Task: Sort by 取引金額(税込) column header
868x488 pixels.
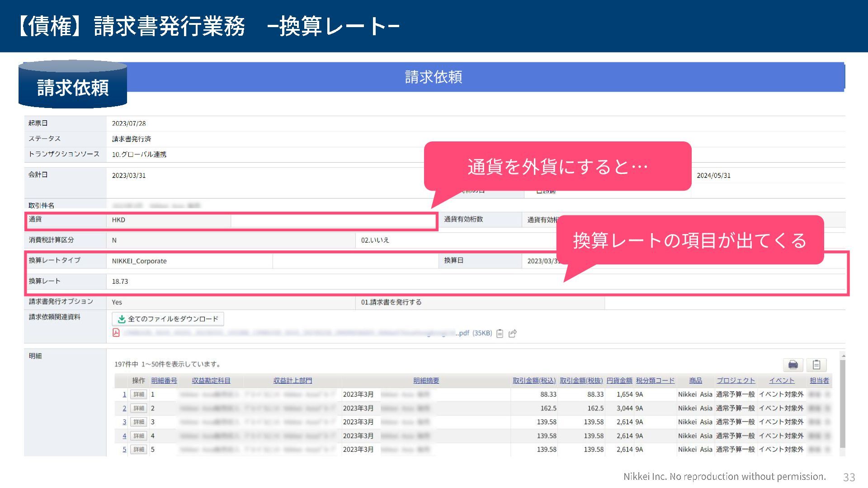Action: [534, 380]
